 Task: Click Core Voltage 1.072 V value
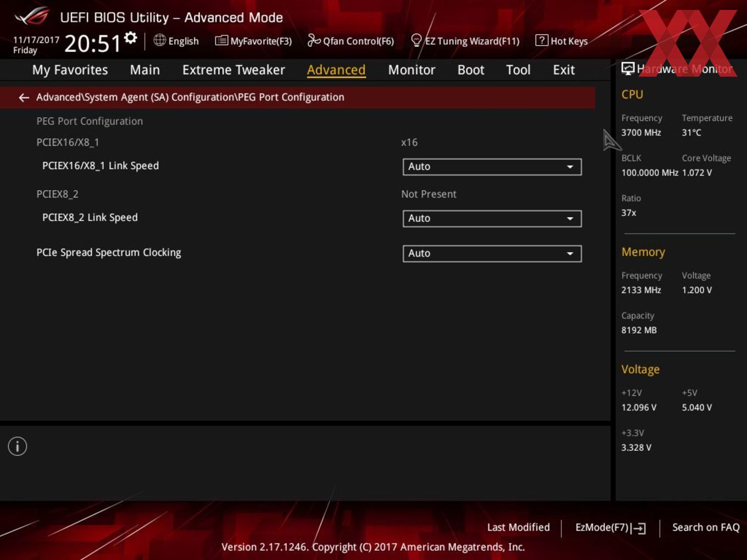pos(697,172)
